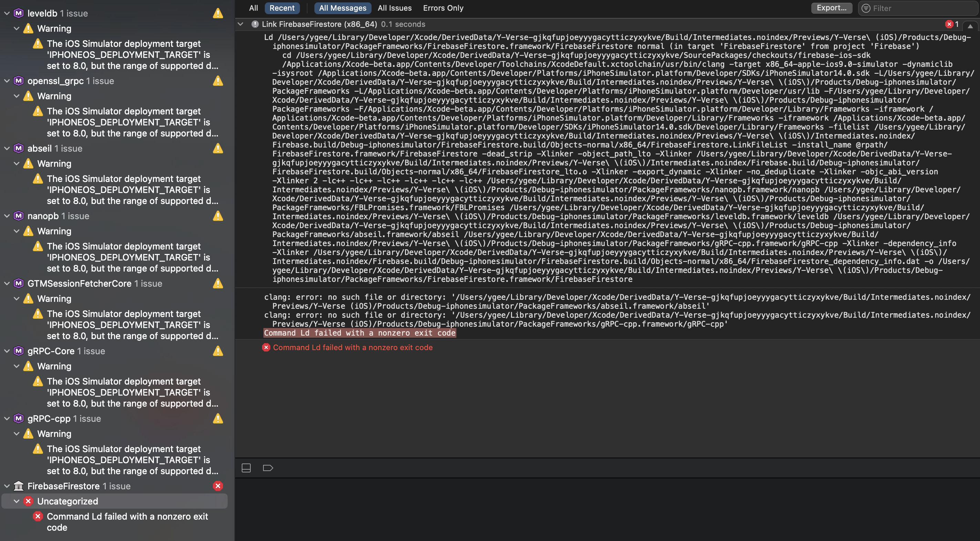
Task: Click the filter icon in search field
Action: point(866,8)
